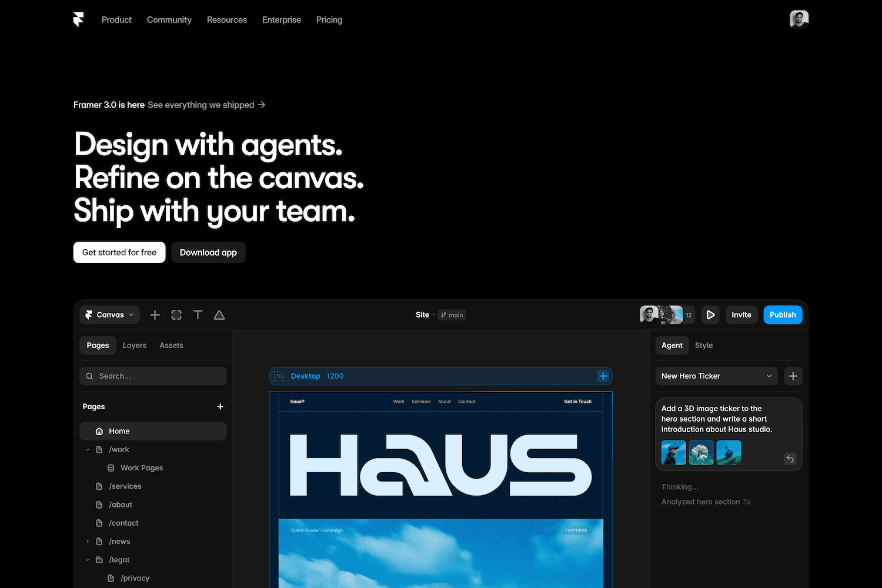Image resolution: width=882 pixels, height=588 pixels.
Task: Open the main branch selector
Action: 452,315
